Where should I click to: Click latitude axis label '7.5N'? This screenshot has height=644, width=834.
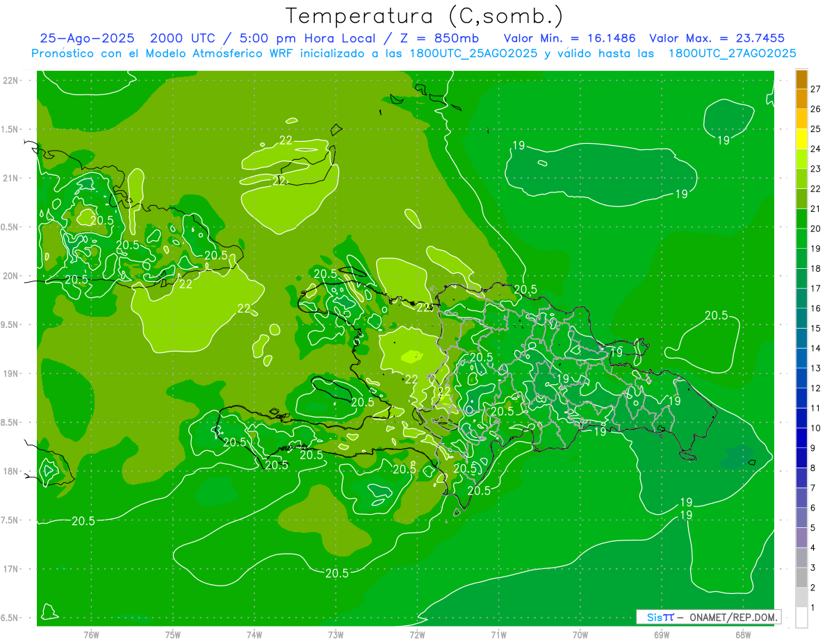(10, 520)
